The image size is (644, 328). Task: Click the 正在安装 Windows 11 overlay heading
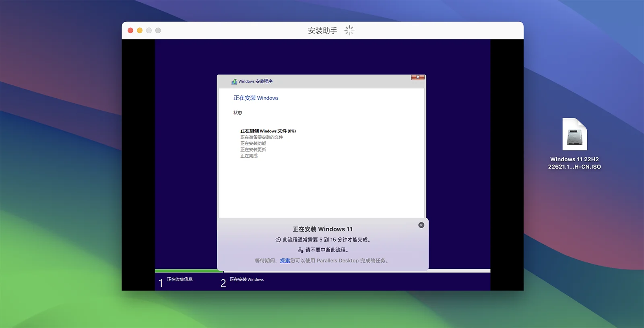coord(322,229)
